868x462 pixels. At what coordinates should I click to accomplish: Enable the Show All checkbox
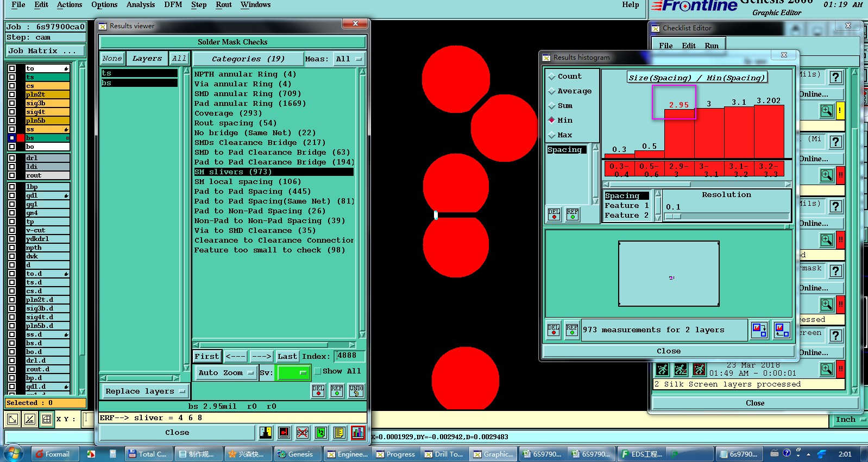[x=318, y=371]
